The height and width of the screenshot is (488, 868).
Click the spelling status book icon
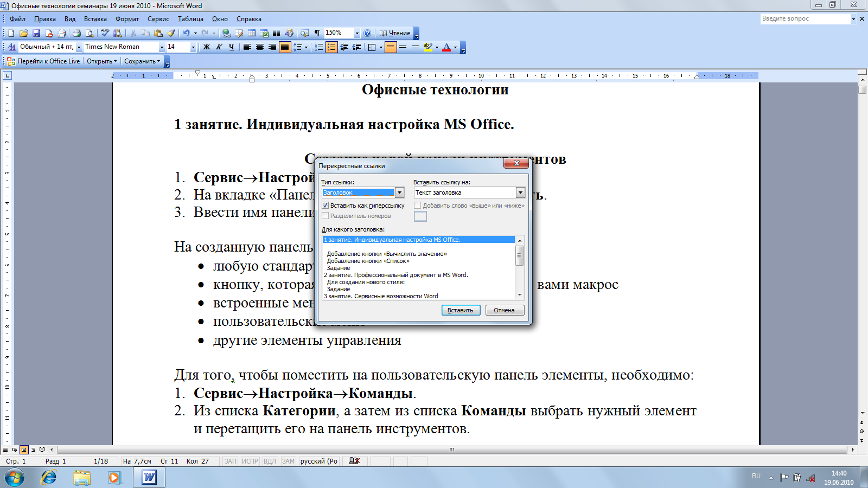tap(354, 461)
